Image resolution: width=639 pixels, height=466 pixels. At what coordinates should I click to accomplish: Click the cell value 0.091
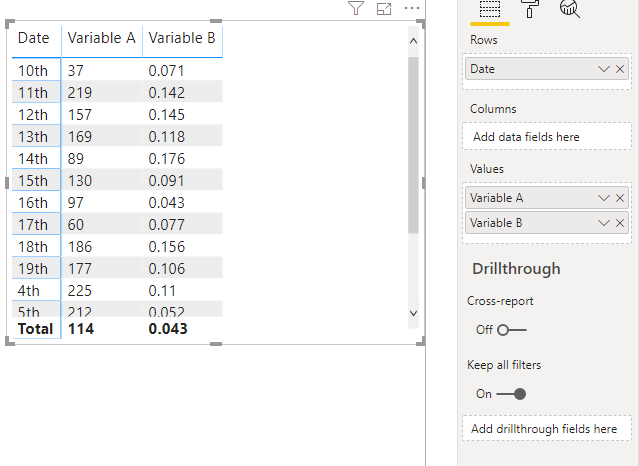tap(167, 181)
